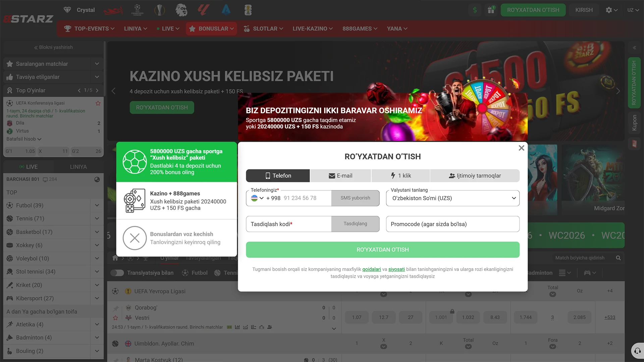Open the live support headset icon

(637, 351)
